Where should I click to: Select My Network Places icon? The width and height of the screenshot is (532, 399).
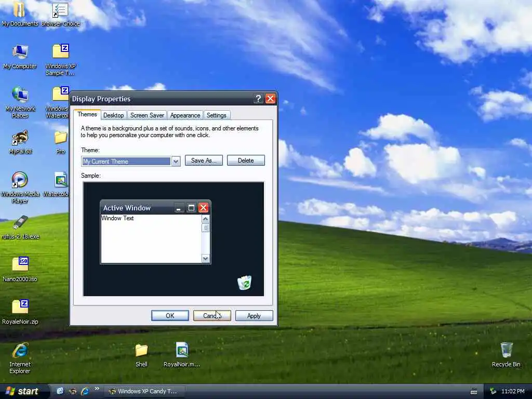(x=20, y=102)
